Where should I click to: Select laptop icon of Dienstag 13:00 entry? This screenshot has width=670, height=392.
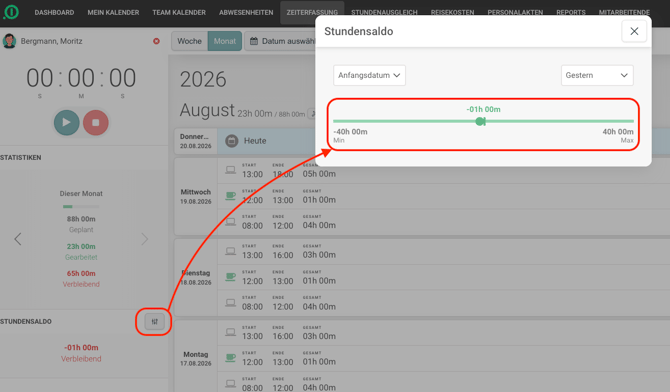tap(231, 251)
